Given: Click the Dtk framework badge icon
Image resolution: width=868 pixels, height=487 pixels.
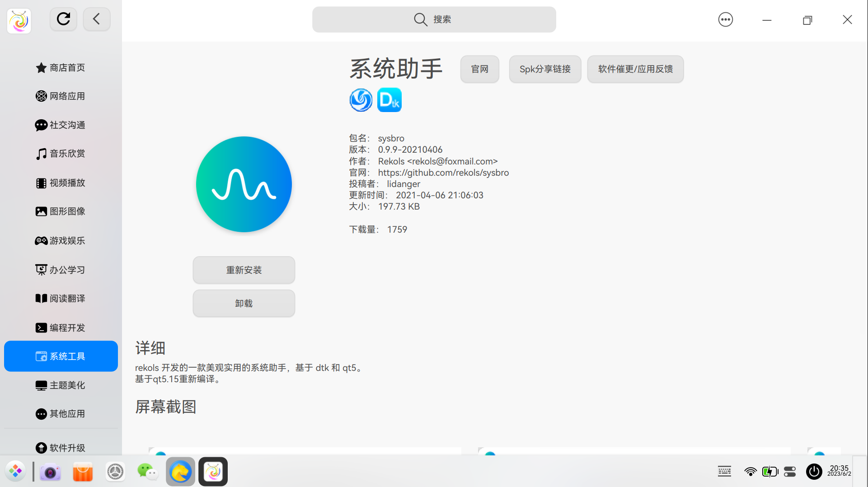Looking at the screenshot, I should pos(389,100).
